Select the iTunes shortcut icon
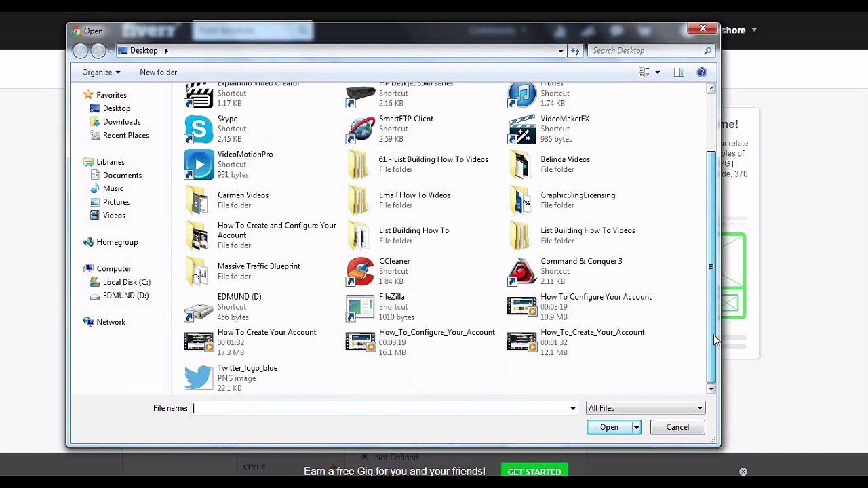The width and height of the screenshot is (868, 488). [x=521, y=95]
